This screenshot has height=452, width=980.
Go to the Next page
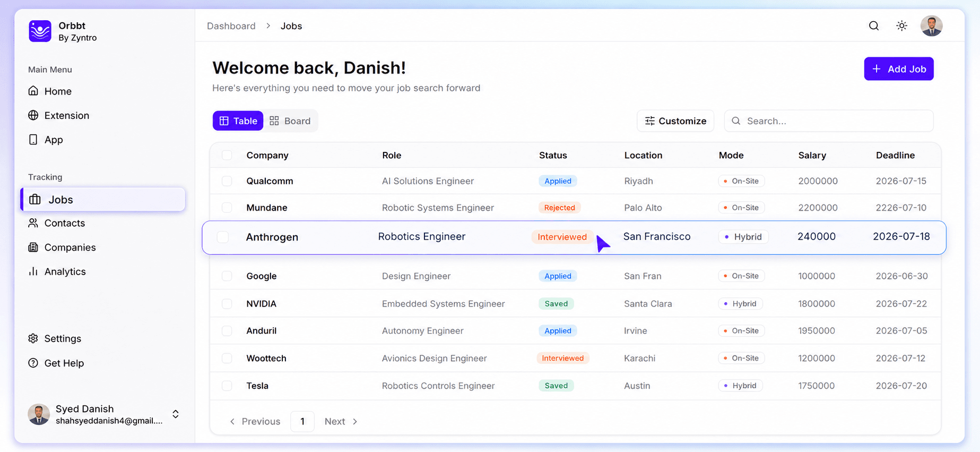(341, 421)
